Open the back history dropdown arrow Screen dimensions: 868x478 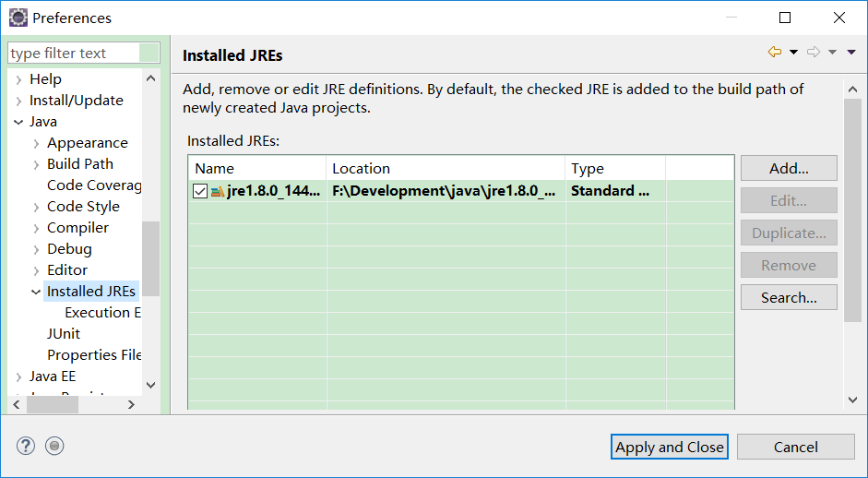793,52
